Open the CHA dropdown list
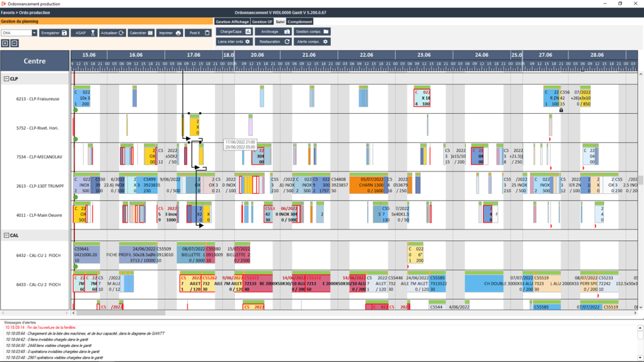The image size is (644, 362). (34, 33)
